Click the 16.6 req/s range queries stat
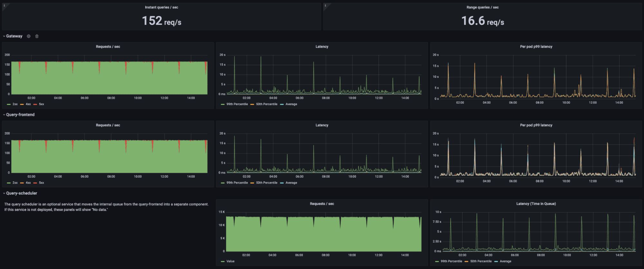 pos(483,21)
